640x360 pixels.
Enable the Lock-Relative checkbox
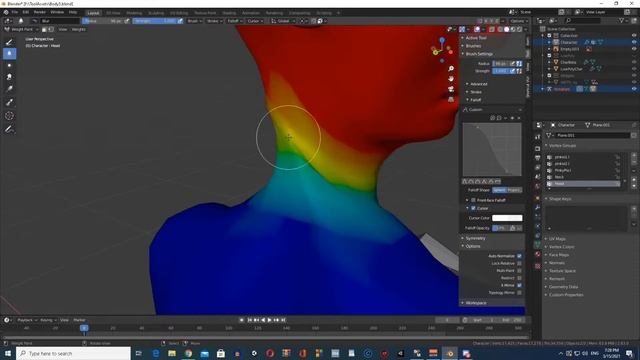coord(519,263)
